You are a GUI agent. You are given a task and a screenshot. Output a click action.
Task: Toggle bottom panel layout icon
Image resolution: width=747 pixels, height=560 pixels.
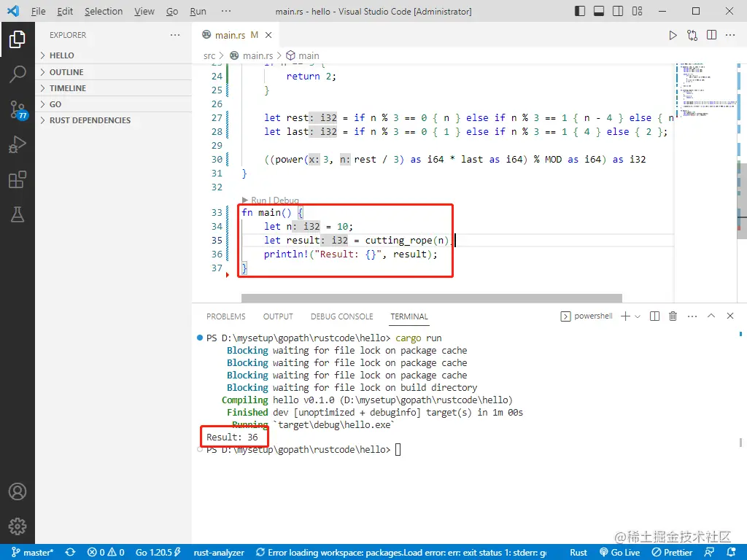(599, 11)
